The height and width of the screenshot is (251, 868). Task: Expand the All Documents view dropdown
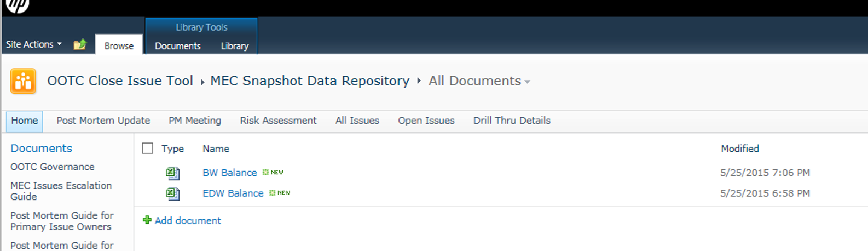pos(527,82)
